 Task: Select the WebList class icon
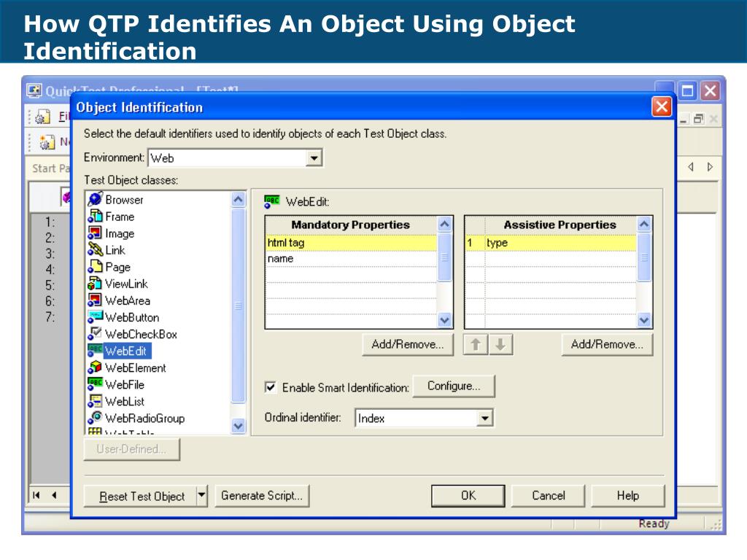[x=95, y=401]
